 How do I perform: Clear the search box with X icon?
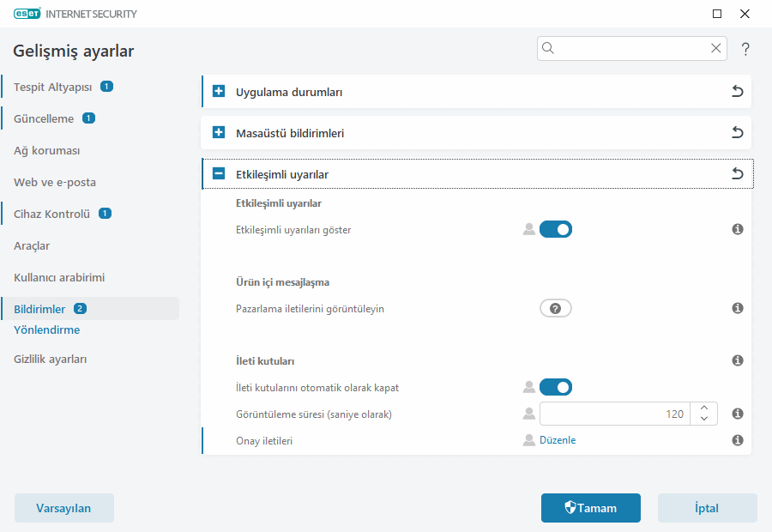click(715, 49)
